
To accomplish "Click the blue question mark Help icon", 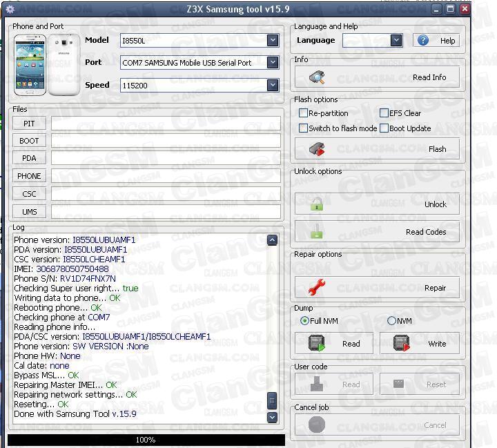I will coord(423,40).
